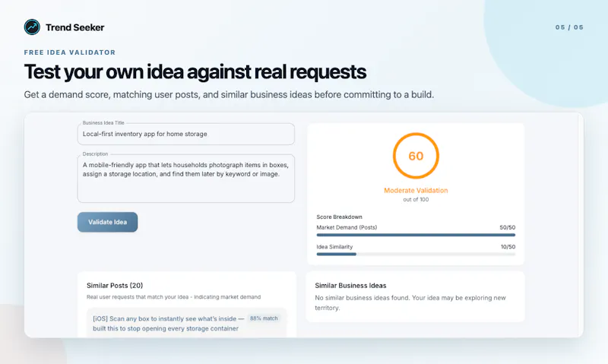Click the Test your own idea headline

(x=195, y=71)
